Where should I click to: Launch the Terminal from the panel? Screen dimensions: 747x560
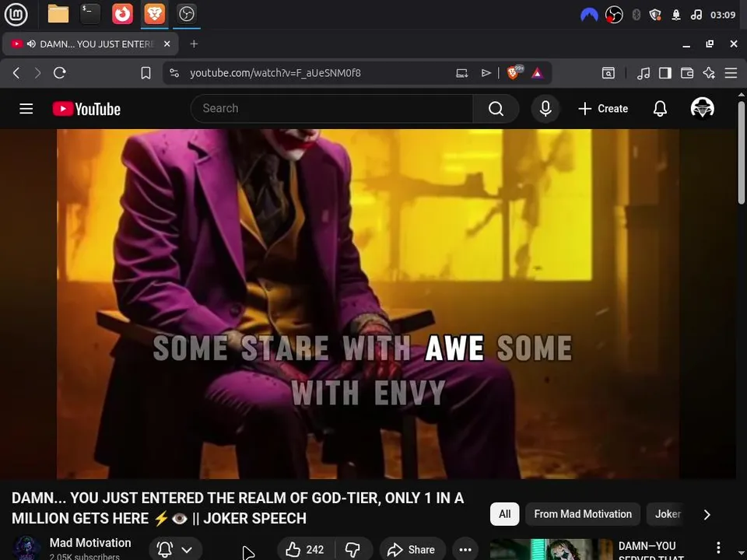(x=90, y=14)
